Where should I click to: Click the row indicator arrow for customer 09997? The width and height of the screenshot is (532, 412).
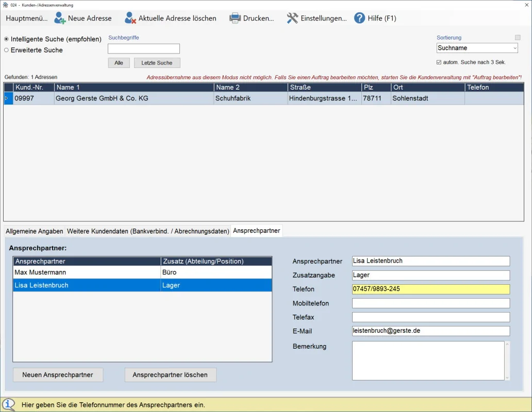7,98
